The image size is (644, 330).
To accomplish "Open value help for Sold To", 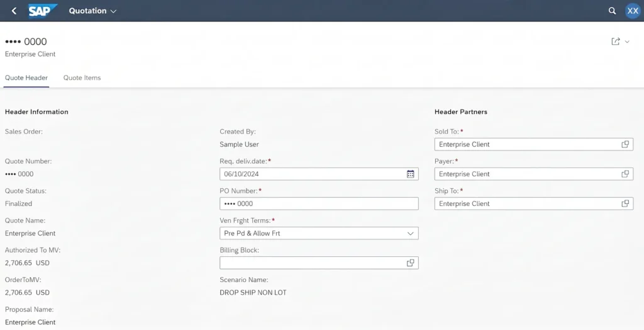I will coord(625,144).
